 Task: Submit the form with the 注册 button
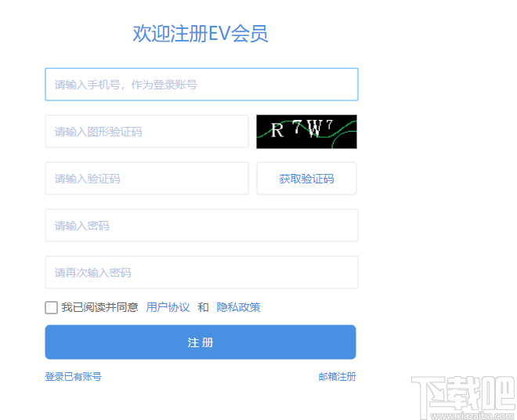(201, 342)
